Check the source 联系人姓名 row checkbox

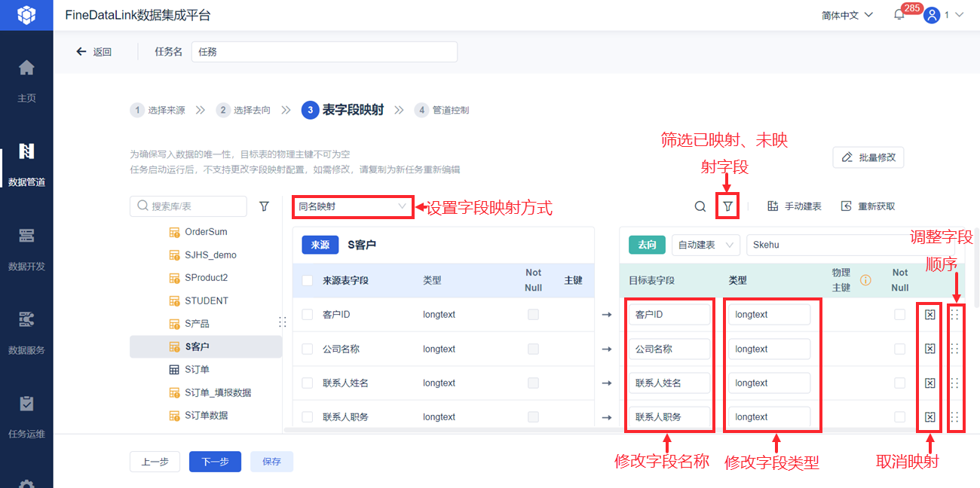(x=308, y=383)
